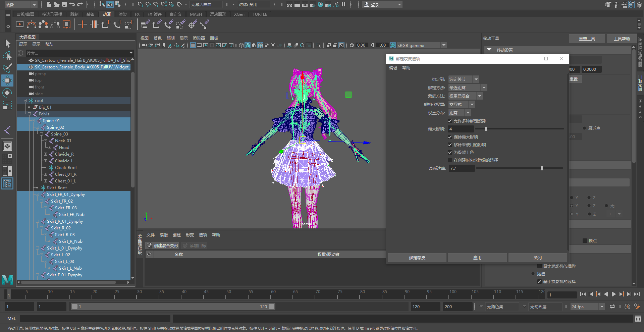Open the 蒙皮方法 dropdown

pos(466,96)
